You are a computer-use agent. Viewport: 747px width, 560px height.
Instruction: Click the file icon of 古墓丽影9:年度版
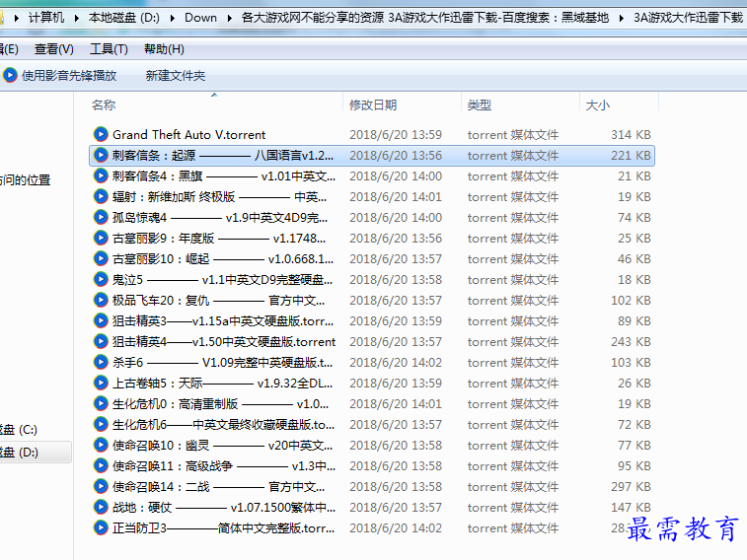[101, 238]
